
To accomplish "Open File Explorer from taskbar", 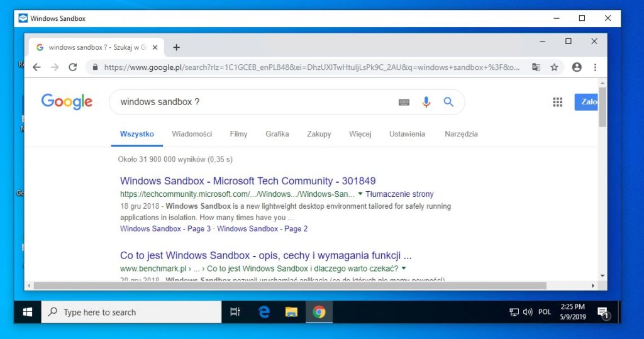I will (291, 313).
